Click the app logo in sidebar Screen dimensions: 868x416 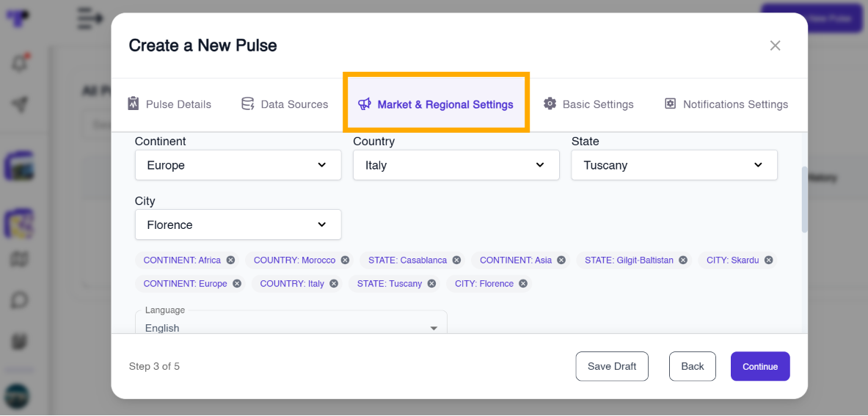click(x=18, y=18)
